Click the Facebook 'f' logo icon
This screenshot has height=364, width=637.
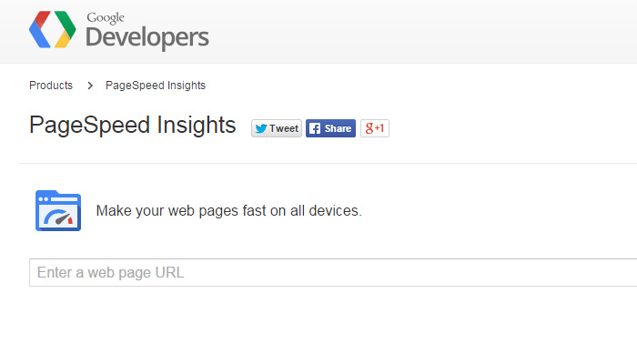point(314,128)
